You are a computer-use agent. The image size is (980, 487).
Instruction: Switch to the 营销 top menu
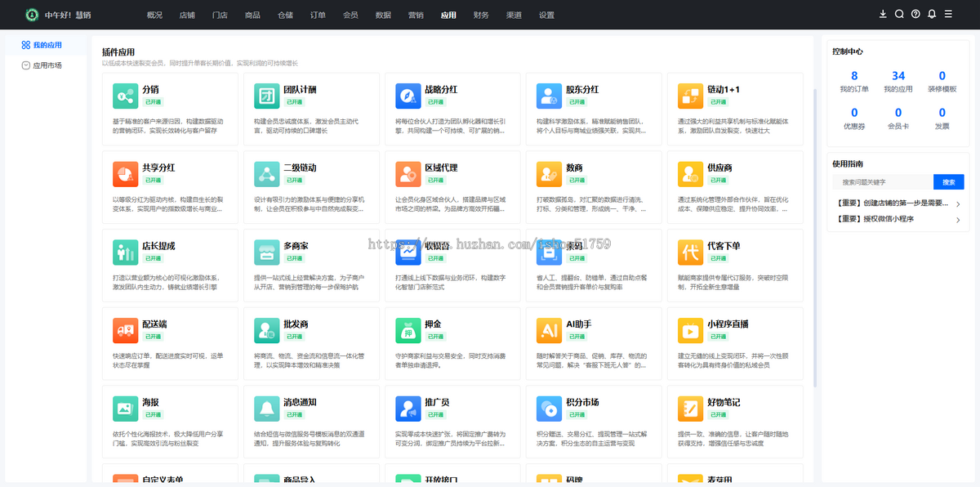point(416,15)
